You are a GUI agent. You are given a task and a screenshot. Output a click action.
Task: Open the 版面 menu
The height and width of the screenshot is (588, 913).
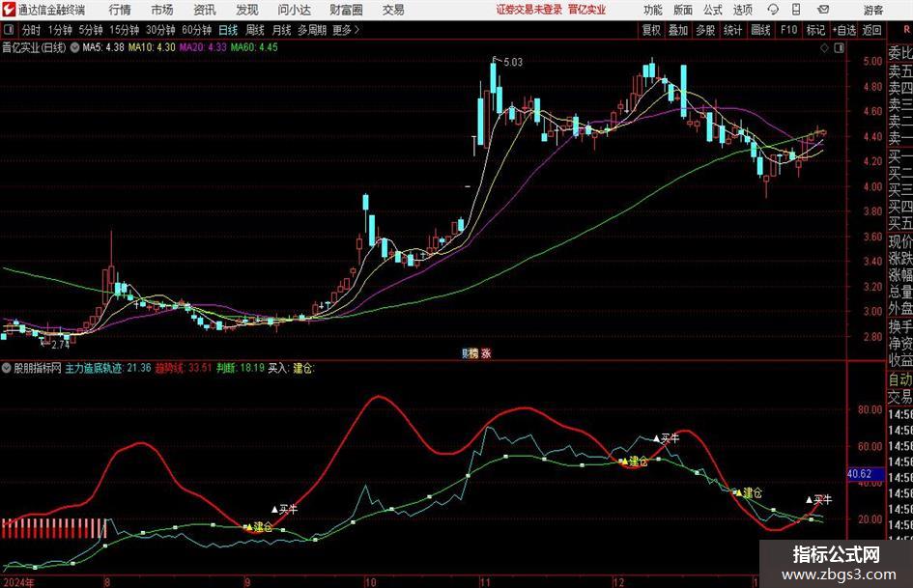point(683,10)
